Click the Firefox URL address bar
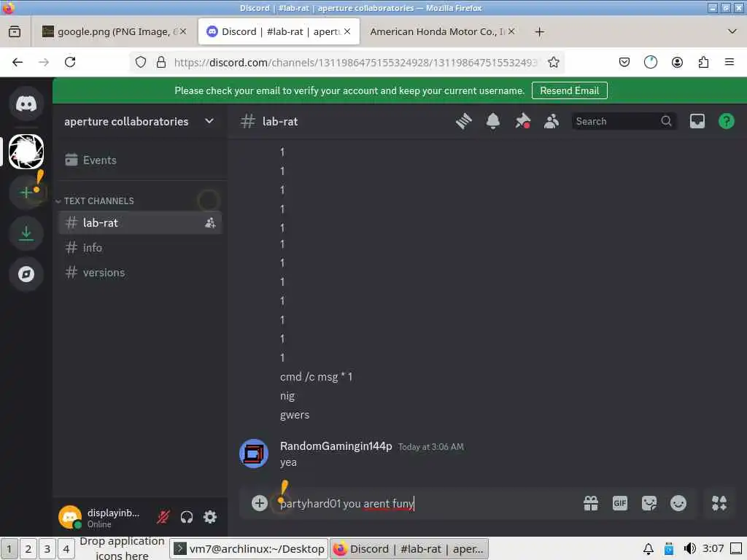Screen dimensions: 747x560 coord(355,63)
